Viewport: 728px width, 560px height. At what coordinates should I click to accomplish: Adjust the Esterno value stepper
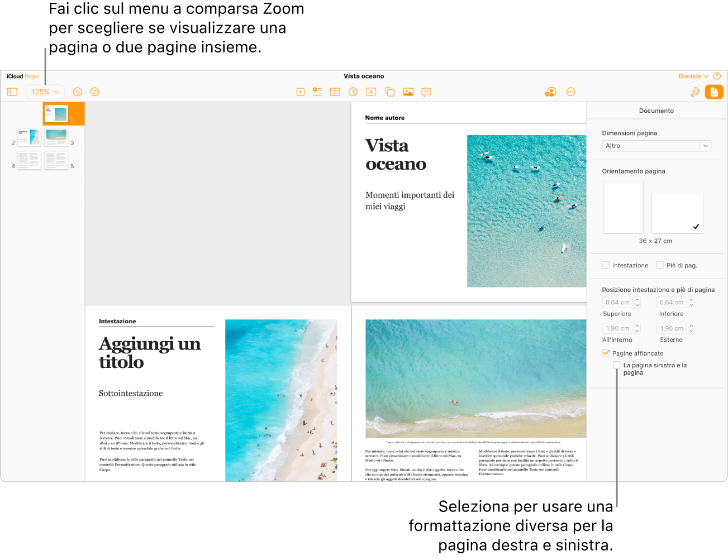691,328
